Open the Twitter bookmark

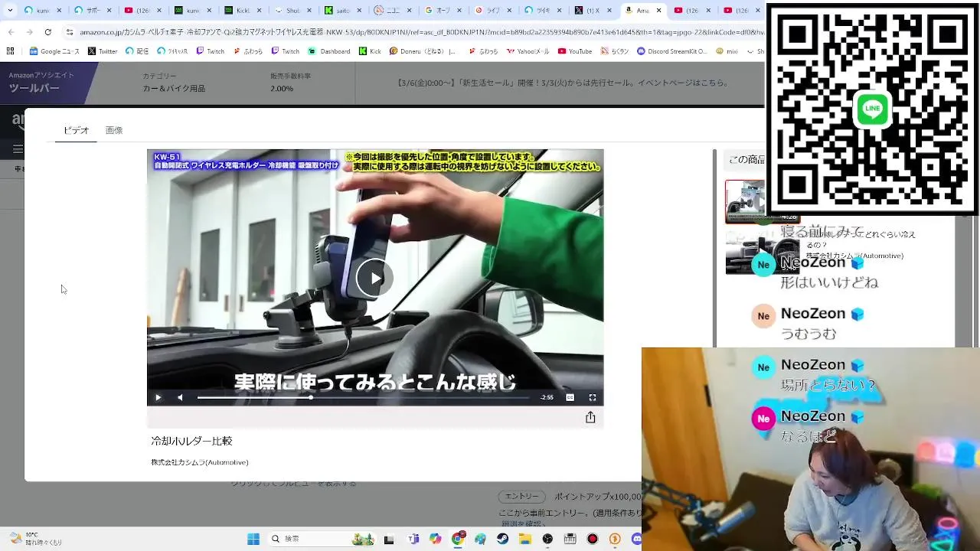coord(103,51)
